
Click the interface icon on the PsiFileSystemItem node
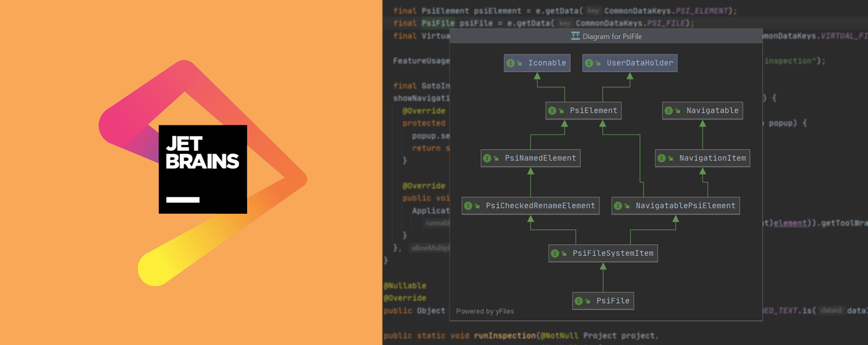tap(555, 254)
